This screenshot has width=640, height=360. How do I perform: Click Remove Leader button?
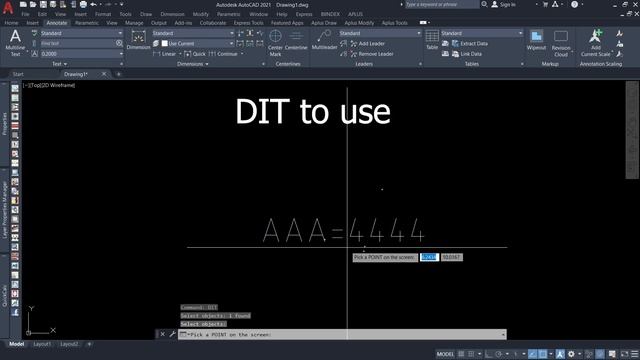click(x=372, y=54)
